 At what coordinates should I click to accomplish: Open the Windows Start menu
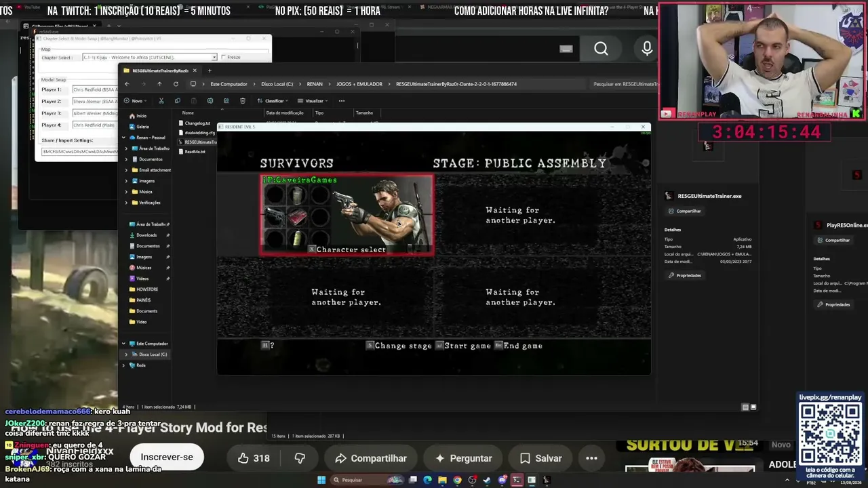(x=321, y=480)
